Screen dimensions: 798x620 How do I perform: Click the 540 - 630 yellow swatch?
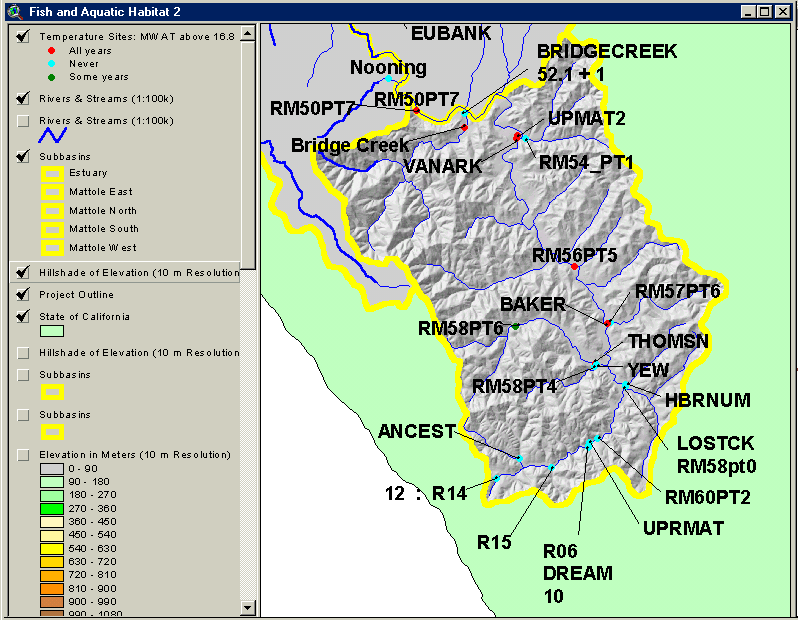[52, 549]
